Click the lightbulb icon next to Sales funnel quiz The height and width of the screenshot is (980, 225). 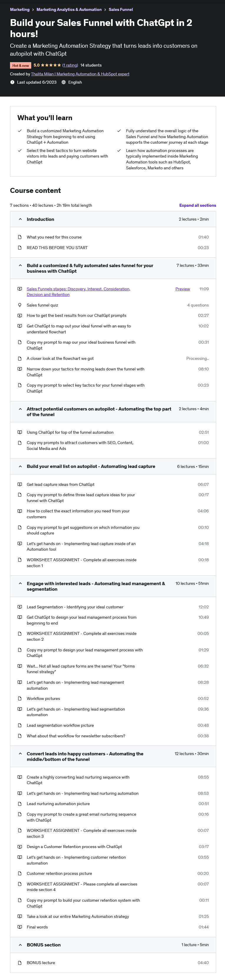(x=20, y=305)
